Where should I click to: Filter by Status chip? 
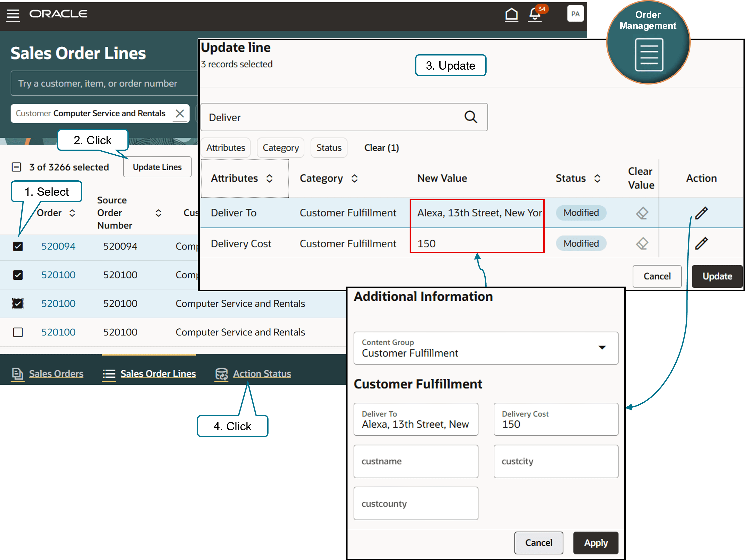[329, 148]
